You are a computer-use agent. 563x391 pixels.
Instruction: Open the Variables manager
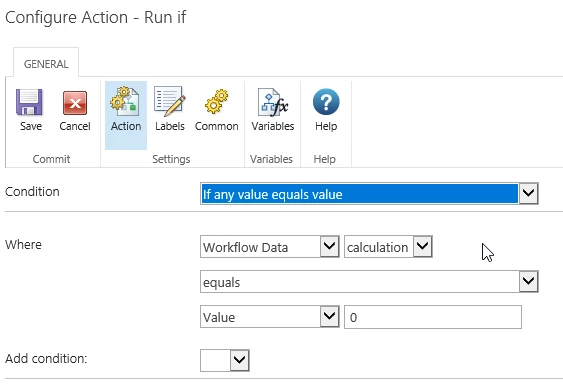pyautogui.click(x=273, y=110)
